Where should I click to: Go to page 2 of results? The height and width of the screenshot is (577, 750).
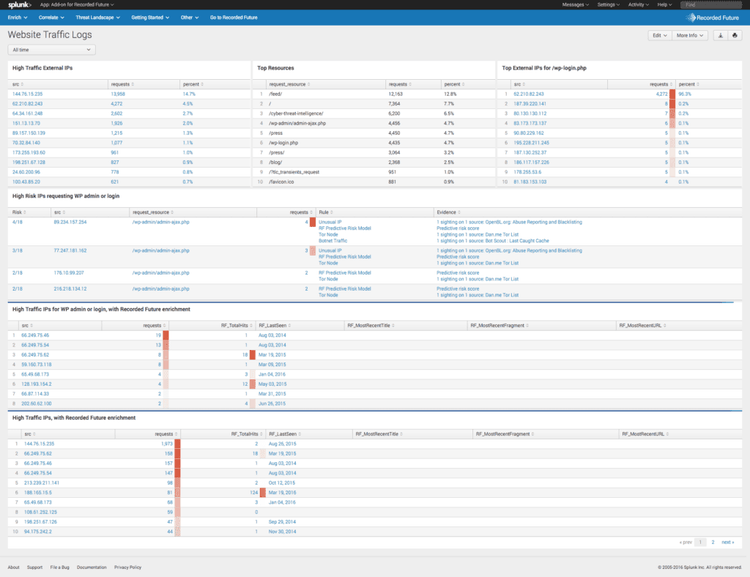click(x=712, y=541)
